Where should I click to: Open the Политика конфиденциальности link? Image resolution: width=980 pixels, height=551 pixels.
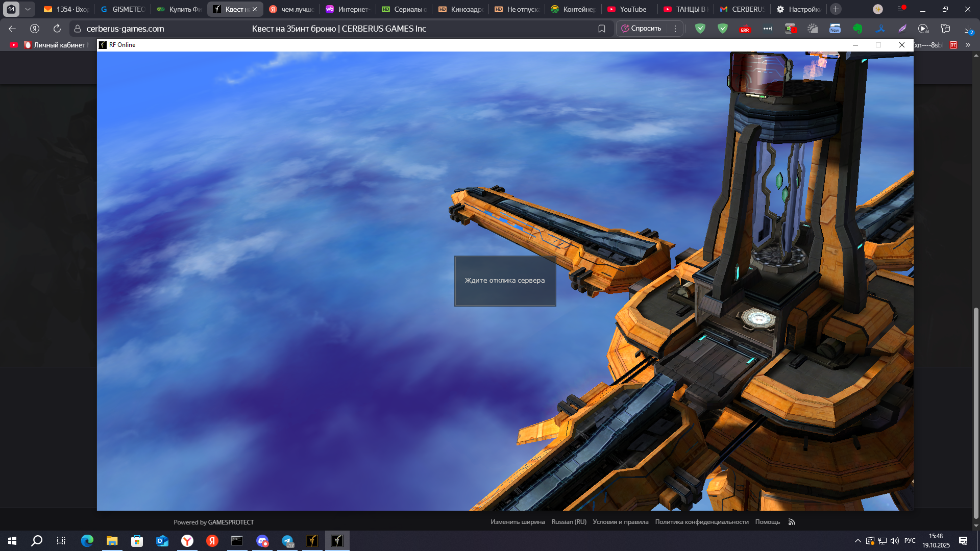[701, 522]
